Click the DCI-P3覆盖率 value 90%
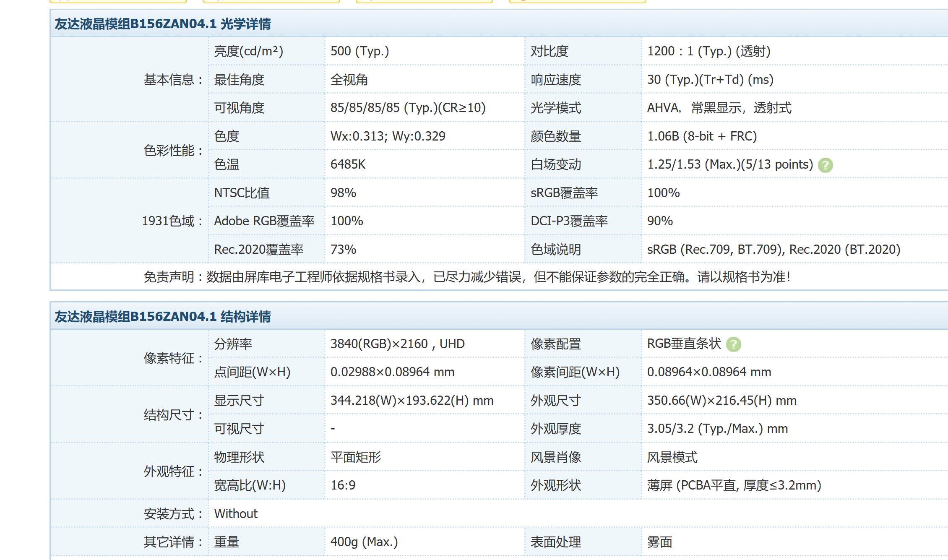948x560 pixels. 660,221
